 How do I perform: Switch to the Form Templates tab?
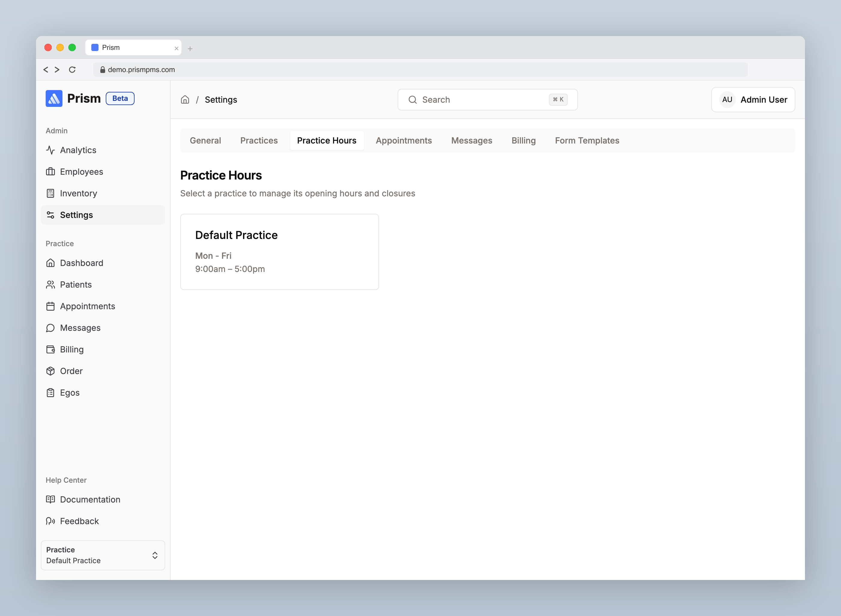point(587,140)
